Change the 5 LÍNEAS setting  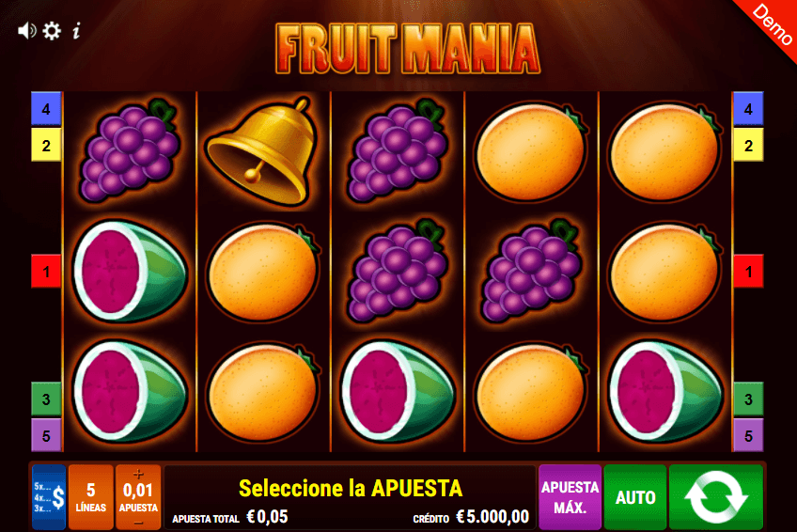[91, 496]
